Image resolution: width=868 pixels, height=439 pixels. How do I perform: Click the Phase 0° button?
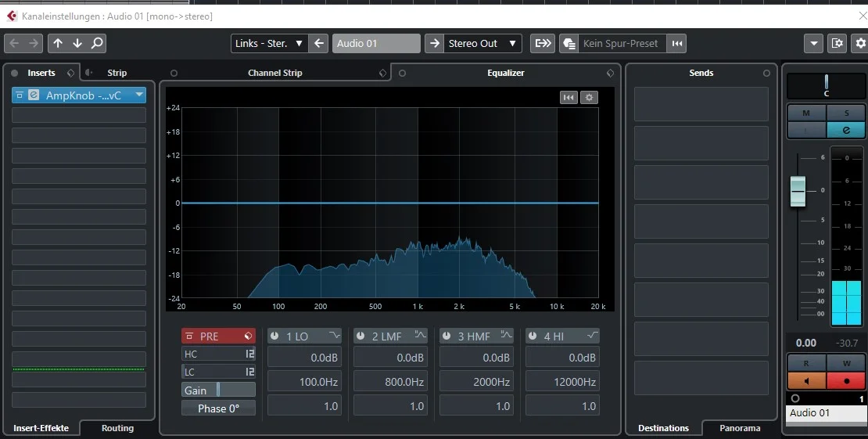(218, 408)
